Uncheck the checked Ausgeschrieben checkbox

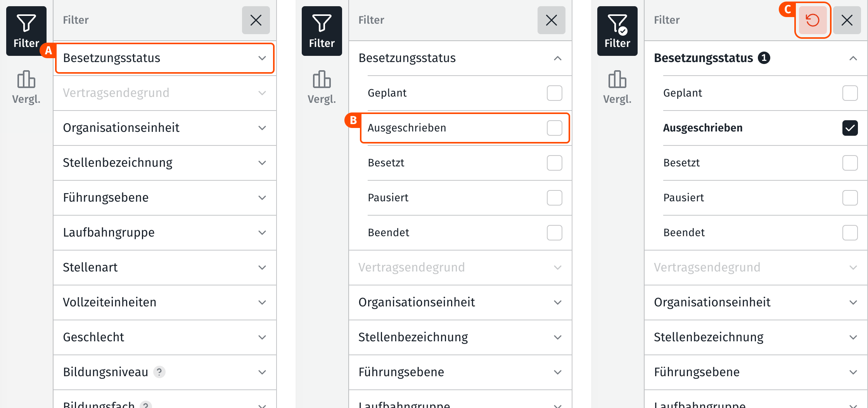[x=850, y=128]
